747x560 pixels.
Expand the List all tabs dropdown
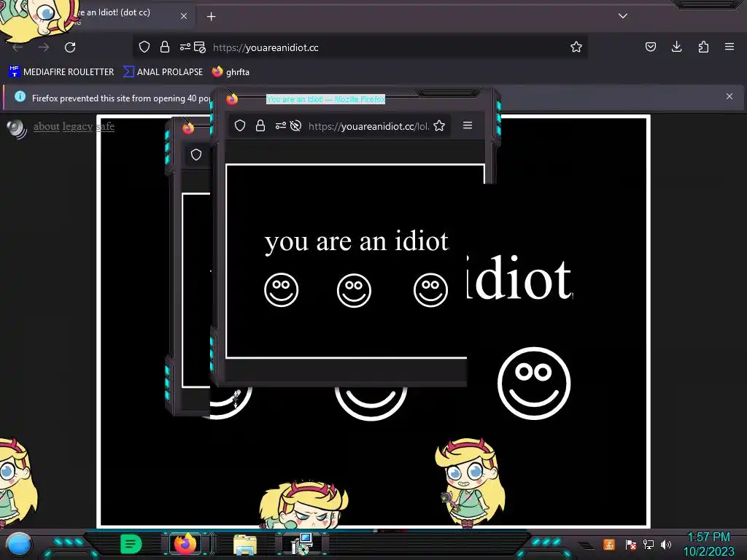tap(623, 16)
